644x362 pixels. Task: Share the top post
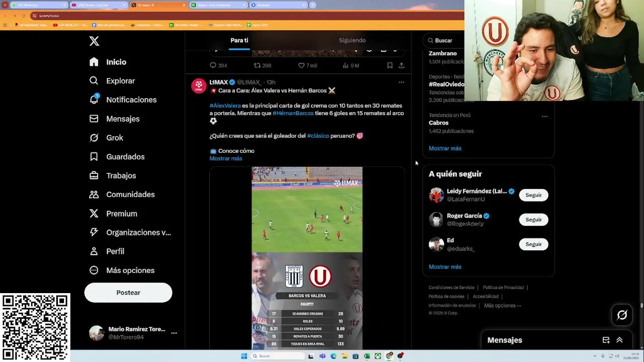click(401, 65)
